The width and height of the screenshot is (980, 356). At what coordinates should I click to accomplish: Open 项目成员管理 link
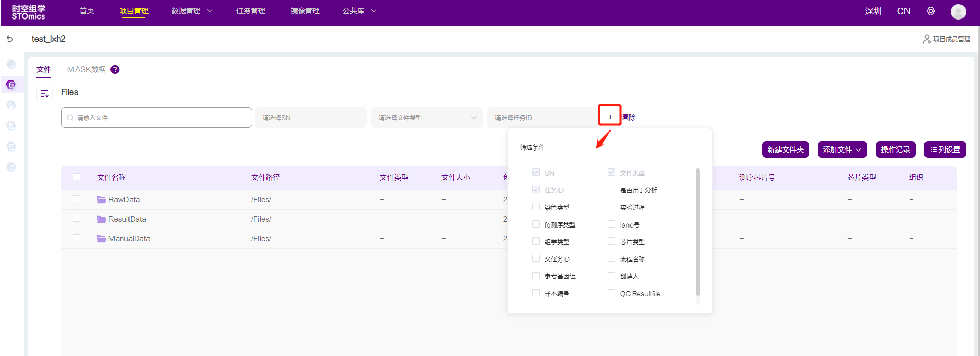click(947, 39)
